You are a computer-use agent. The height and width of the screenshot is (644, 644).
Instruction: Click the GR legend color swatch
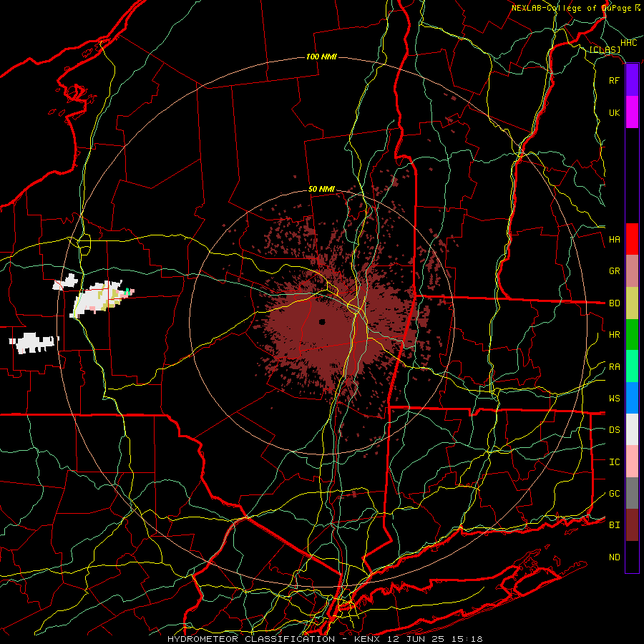click(632, 270)
